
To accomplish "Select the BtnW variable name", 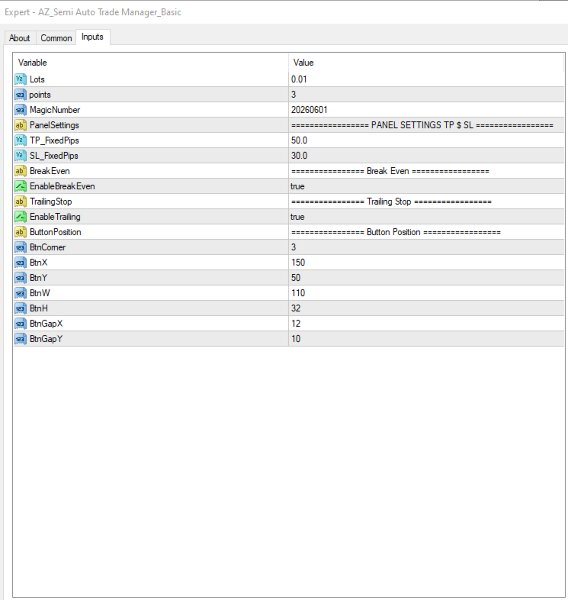I will (x=40, y=293).
